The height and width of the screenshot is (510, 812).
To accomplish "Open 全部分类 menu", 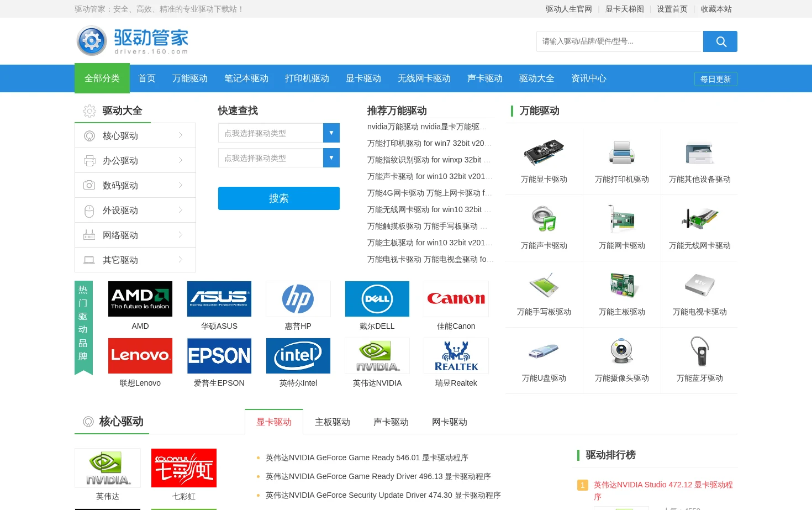I will pyautogui.click(x=102, y=78).
